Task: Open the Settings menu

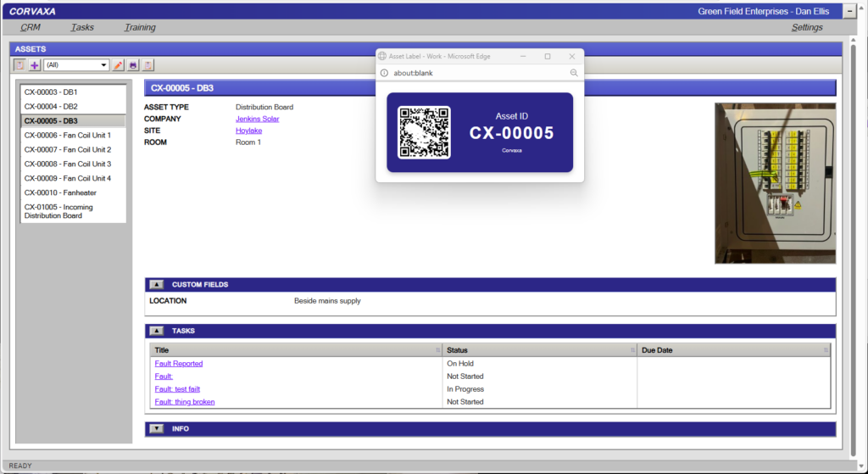Action: tap(806, 27)
